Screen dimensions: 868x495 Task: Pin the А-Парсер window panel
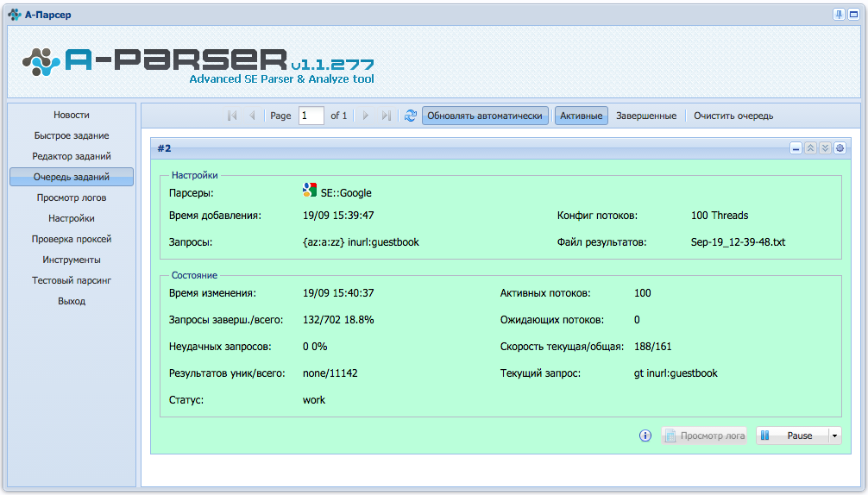click(x=840, y=15)
